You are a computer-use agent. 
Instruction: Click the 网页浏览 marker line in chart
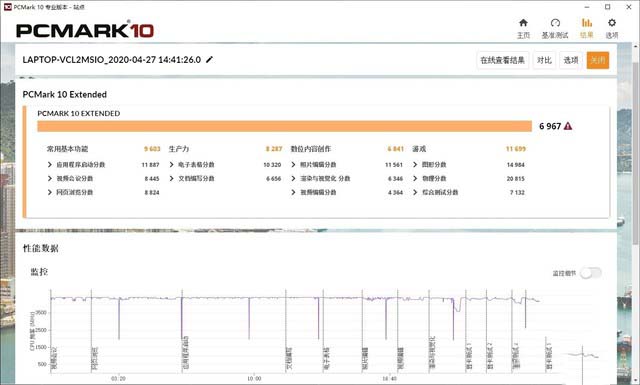pos(91,331)
